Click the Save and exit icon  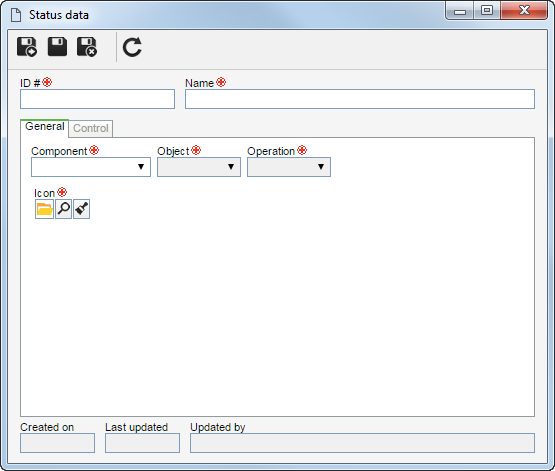[87, 47]
